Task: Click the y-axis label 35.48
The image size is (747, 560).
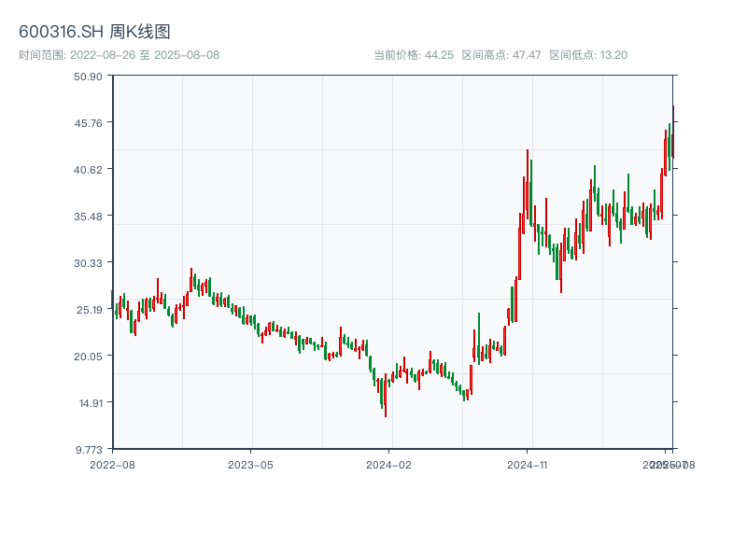Action: point(88,217)
